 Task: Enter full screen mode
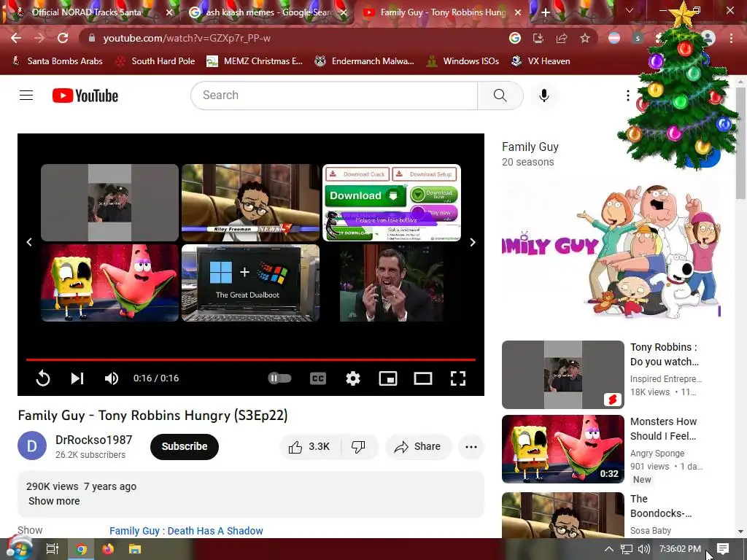point(458,378)
